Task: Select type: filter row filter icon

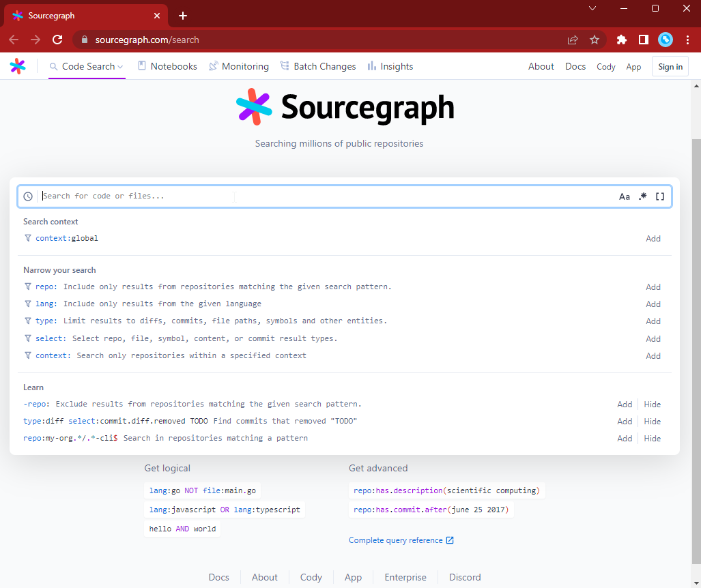Action: coord(28,321)
